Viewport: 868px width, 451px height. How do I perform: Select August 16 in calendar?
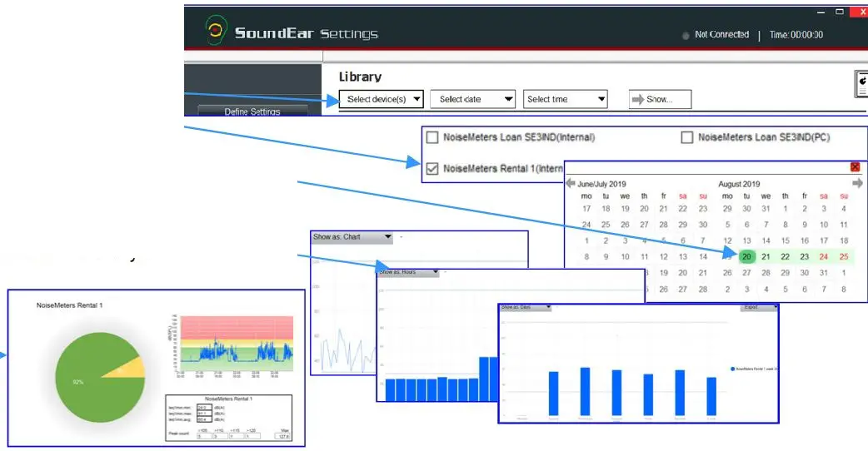coord(805,240)
